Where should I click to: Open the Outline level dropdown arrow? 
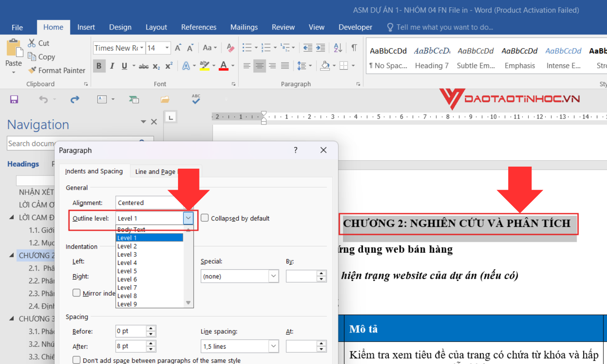point(188,218)
